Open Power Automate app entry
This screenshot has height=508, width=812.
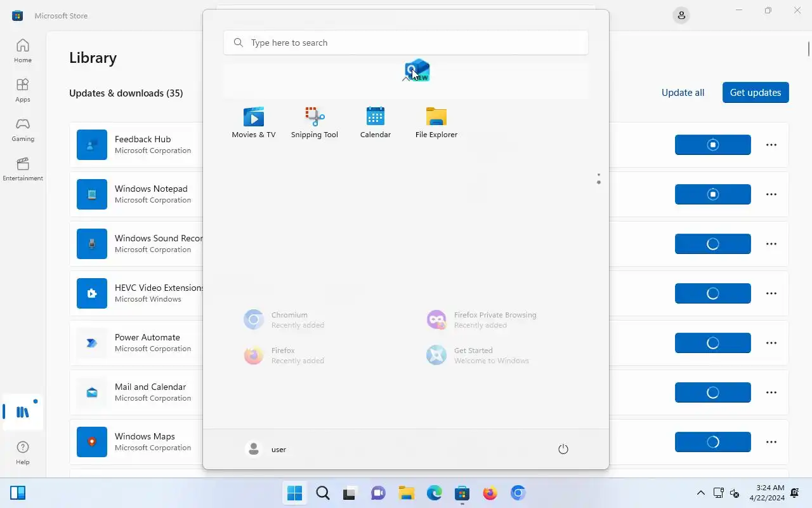click(x=136, y=343)
